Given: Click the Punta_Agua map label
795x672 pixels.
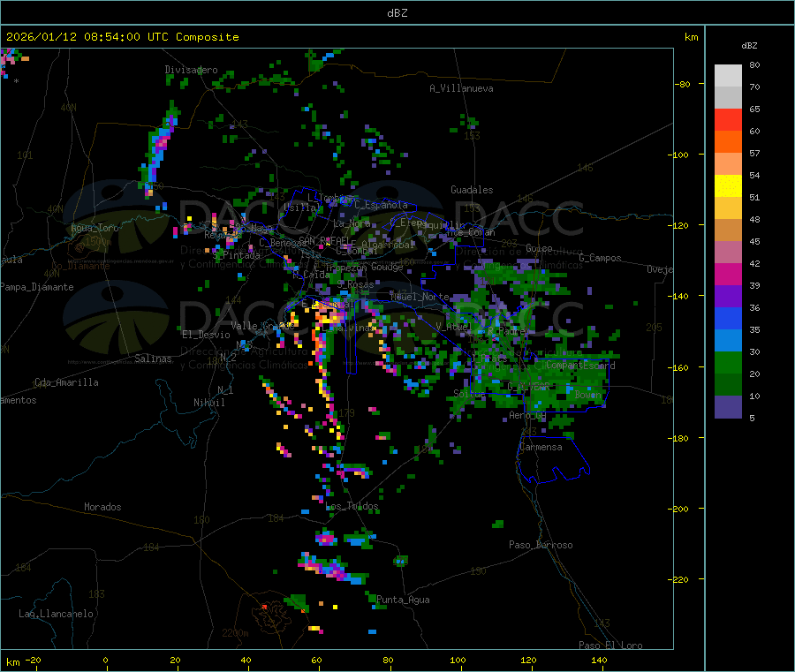Looking at the screenshot, I should point(403,600).
